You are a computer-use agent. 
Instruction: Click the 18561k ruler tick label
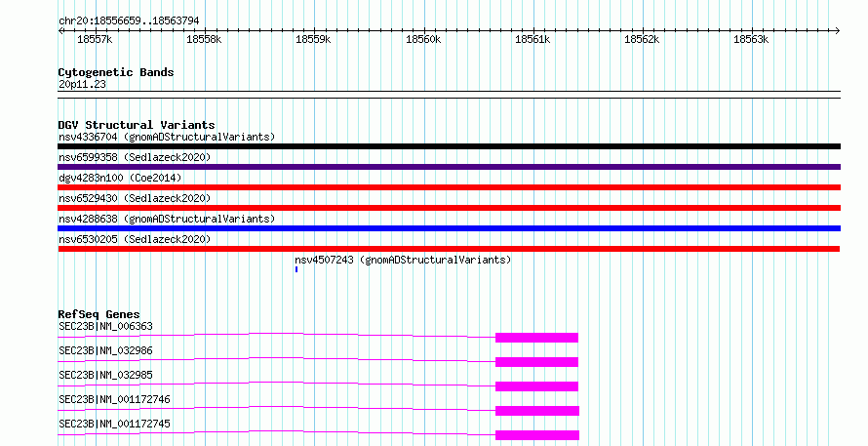point(533,39)
